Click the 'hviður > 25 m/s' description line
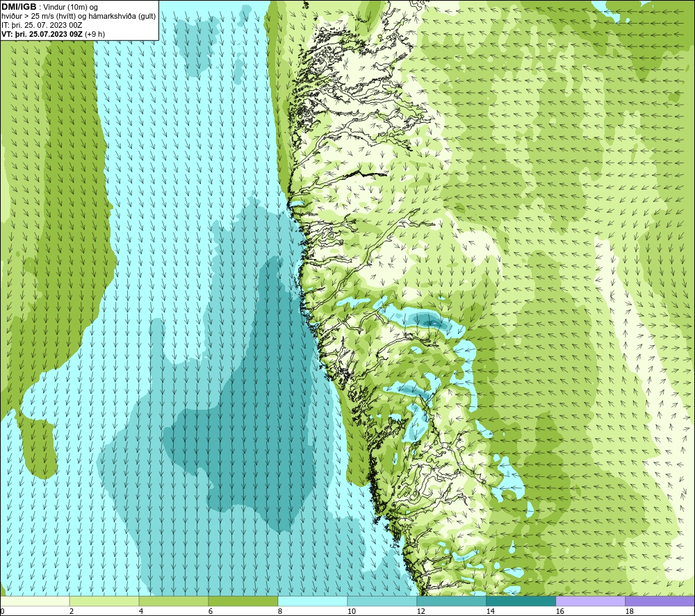This screenshot has width=695, height=616. coord(79,17)
